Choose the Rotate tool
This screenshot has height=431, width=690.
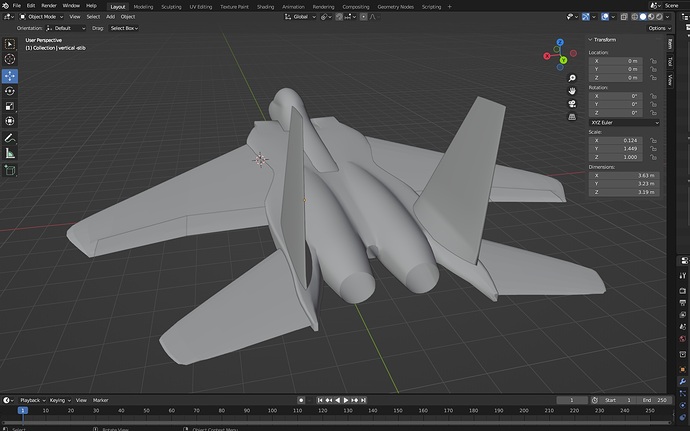[x=10, y=91]
